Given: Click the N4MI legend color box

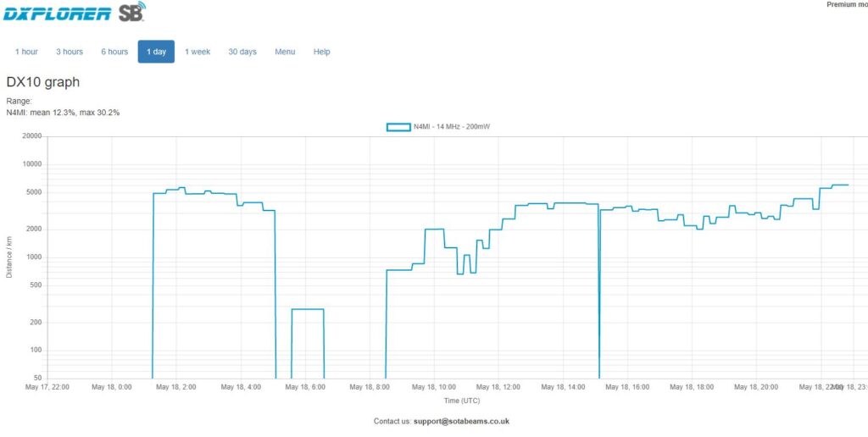Looking at the screenshot, I should click(x=398, y=127).
